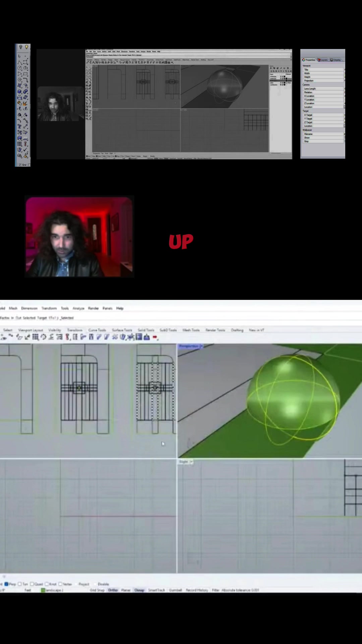
Task: Open the Display panel tab
Action: [x=336, y=60]
